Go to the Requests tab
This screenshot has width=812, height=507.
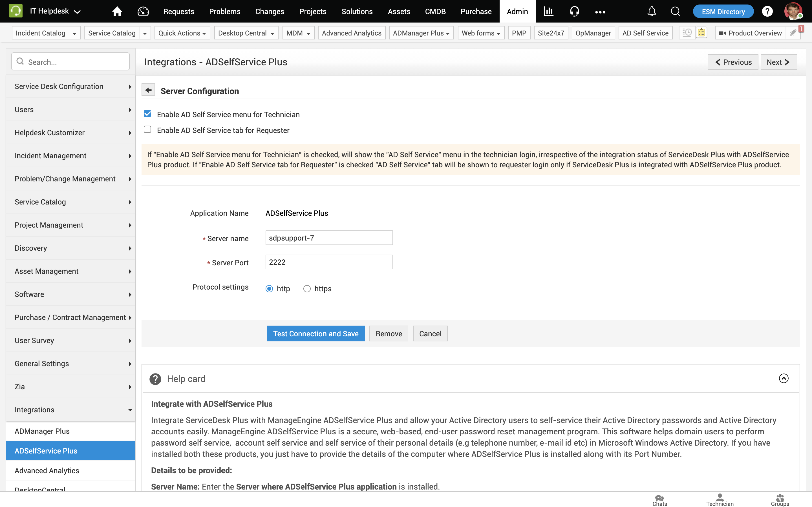coord(178,11)
